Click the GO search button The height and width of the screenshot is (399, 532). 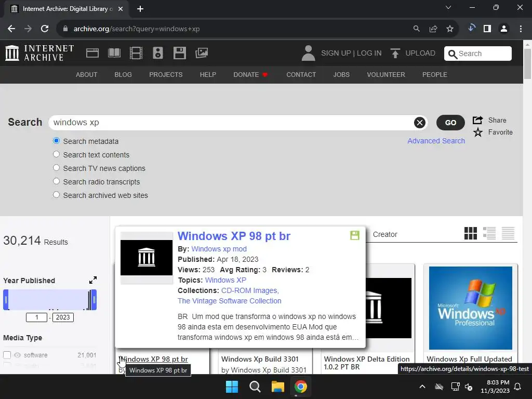tap(450, 123)
